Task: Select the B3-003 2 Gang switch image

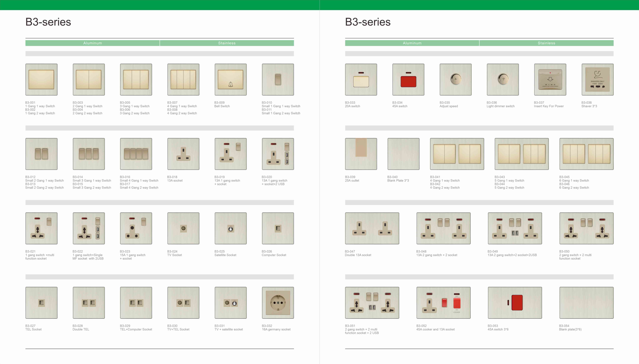Action: point(89,79)
